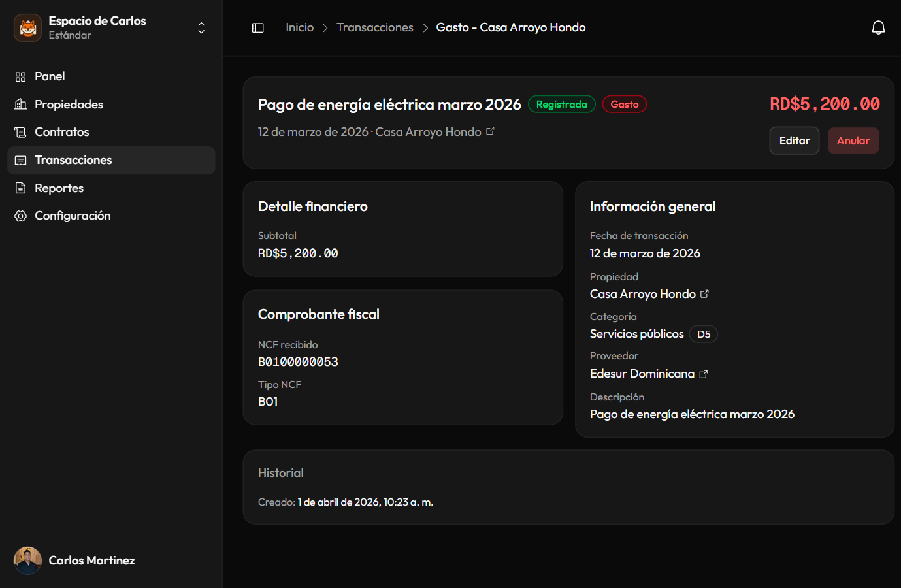Click the Carlos Martinez user name
Viewport: 901px width, 588px height.
click(91, 561)
